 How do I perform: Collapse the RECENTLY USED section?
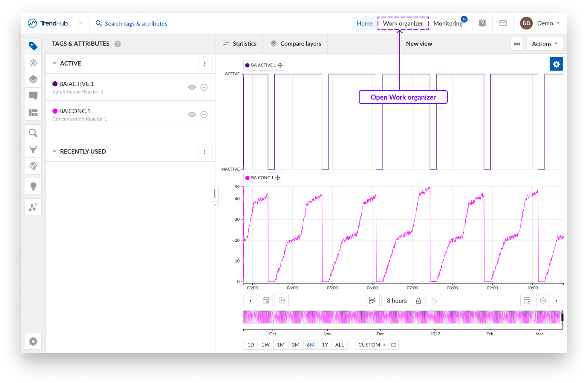point(55,151)
